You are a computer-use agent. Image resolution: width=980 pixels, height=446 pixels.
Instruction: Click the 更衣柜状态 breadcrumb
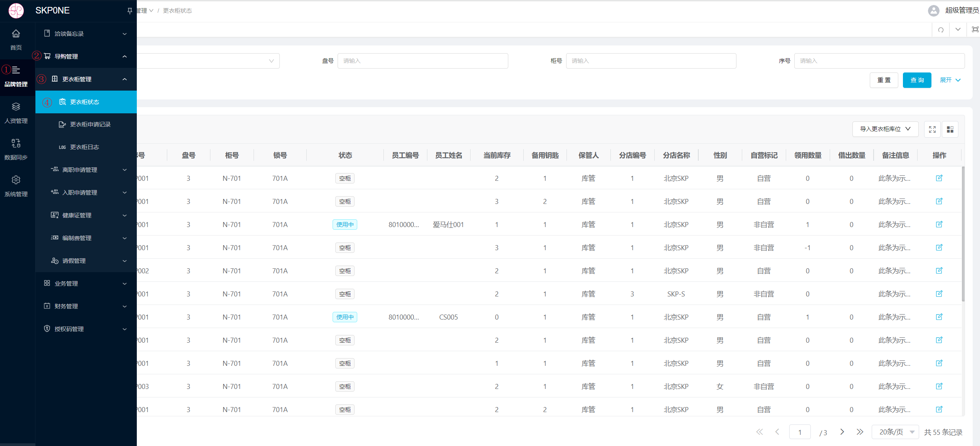point(177,11)
